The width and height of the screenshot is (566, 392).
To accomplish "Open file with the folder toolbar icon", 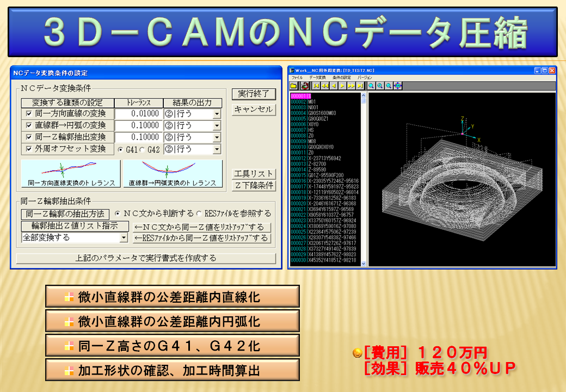I will click(293, 85).
